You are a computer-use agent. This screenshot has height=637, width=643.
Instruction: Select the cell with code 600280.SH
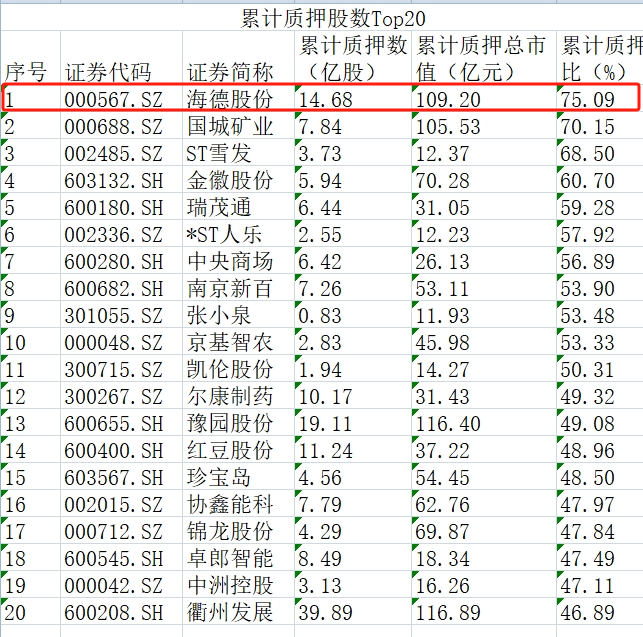[x=121, y=260]
